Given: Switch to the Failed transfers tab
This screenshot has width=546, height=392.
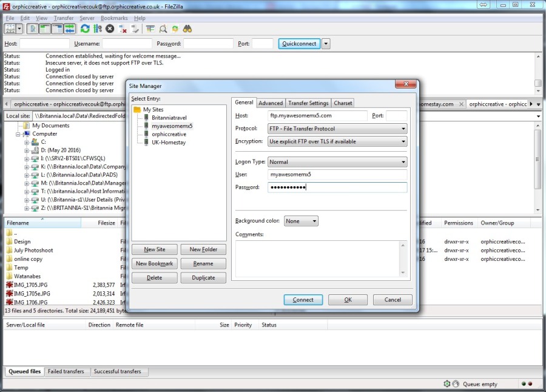Looking at the screenshot, I should point(66,371).
